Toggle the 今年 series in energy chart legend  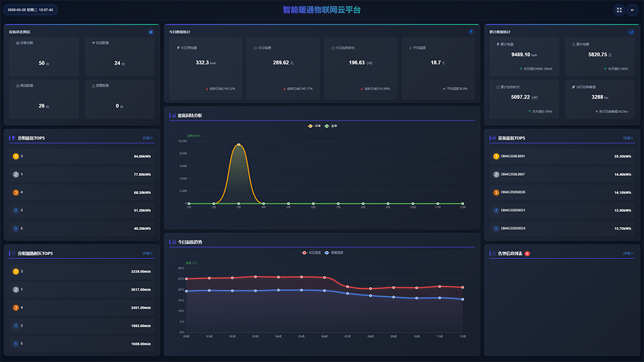(x=314, y=126)
